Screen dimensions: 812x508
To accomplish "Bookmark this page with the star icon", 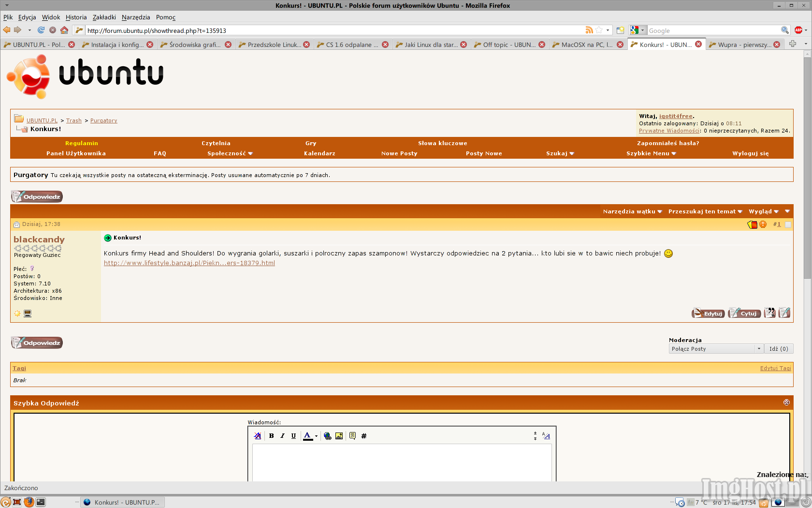I will coord(599,30).
